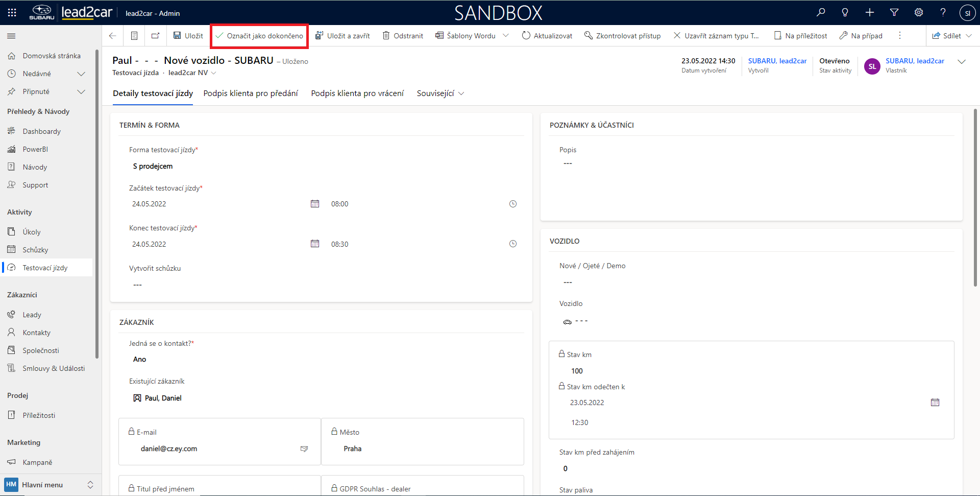Viewport: 980px width, 496px height.
Task: Open record in new window icon
Action: (x=155, y=36)
